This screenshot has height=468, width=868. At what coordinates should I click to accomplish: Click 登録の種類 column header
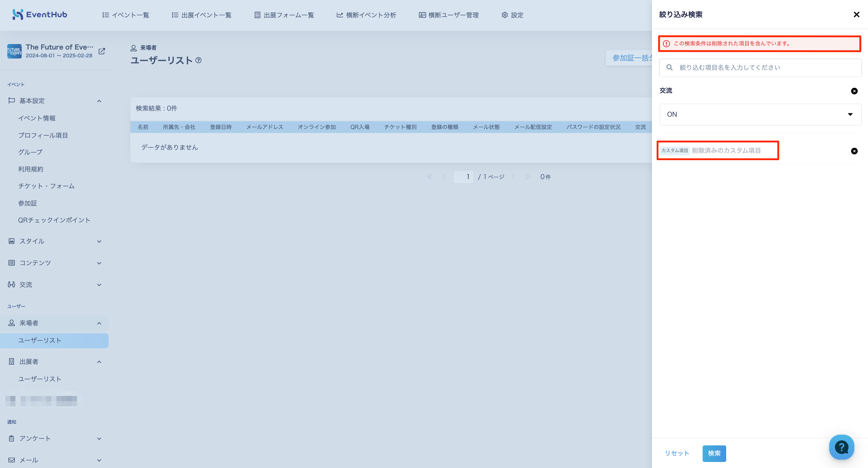pyautogui.click(x=445, y=127)
